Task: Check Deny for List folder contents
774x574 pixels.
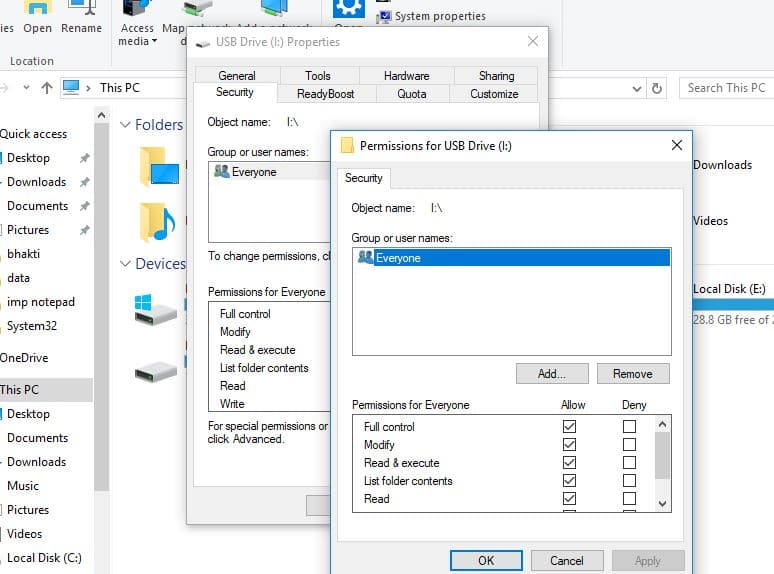Action: pyautogui.click(x=629, y=481)
